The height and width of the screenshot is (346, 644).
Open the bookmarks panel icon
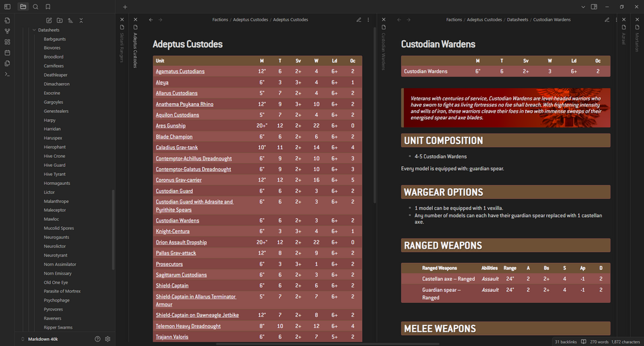point(48,6)
